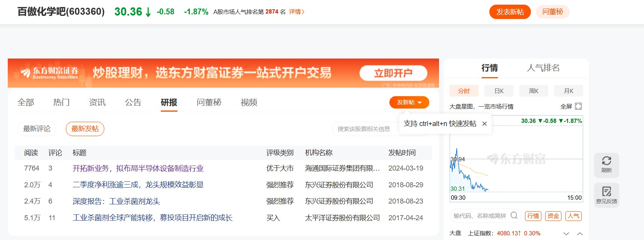Click the 百傲化学吧(603360) title

pos(61,12)
